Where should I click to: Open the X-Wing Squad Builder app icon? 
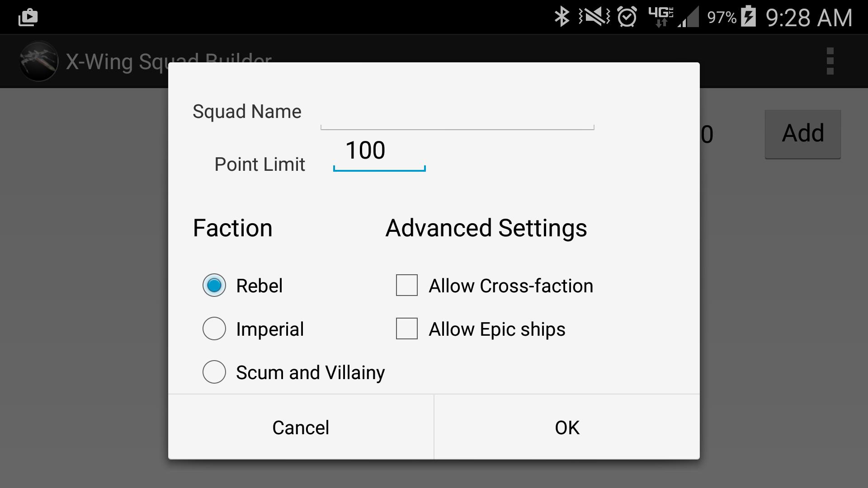coord(38,61)
